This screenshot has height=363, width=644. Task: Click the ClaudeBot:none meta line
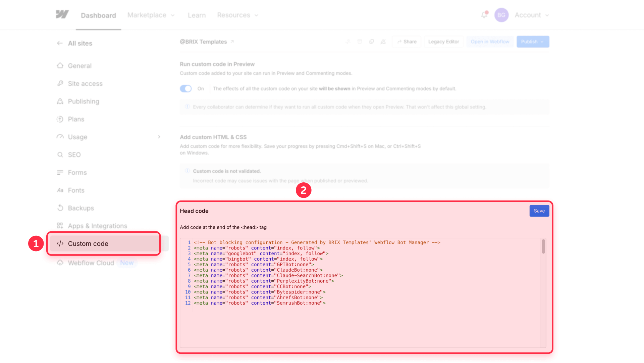point(258,270)
